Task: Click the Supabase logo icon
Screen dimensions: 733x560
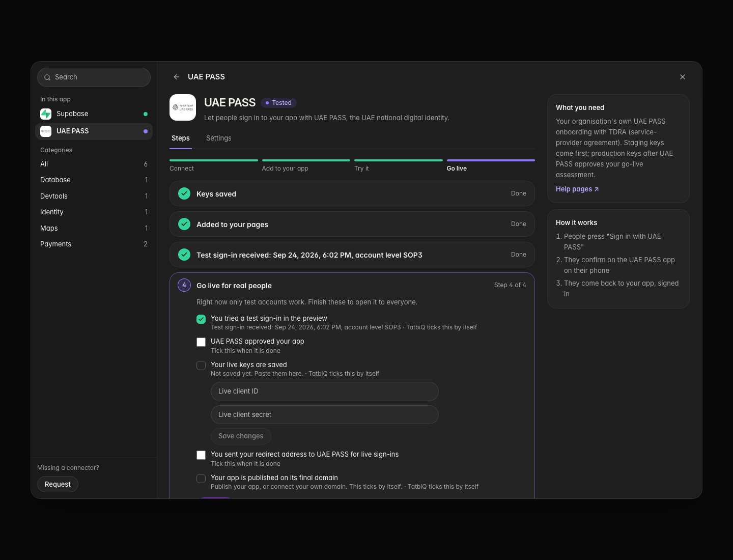Action: 46,114
